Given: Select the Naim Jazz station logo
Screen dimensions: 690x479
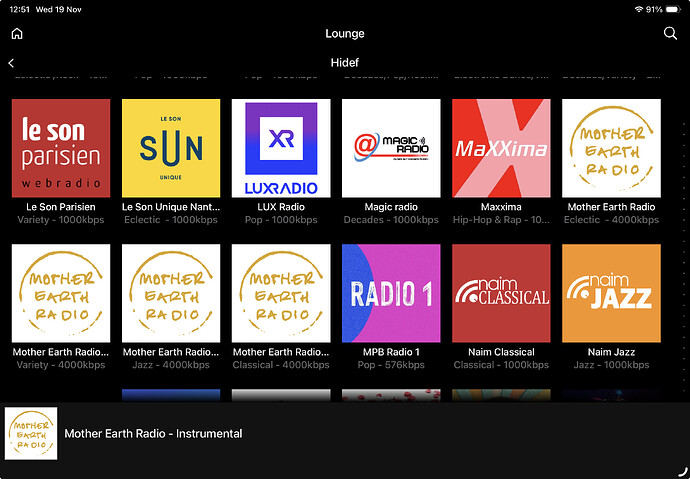Looking at the screenshot, I should coord(611,293).
